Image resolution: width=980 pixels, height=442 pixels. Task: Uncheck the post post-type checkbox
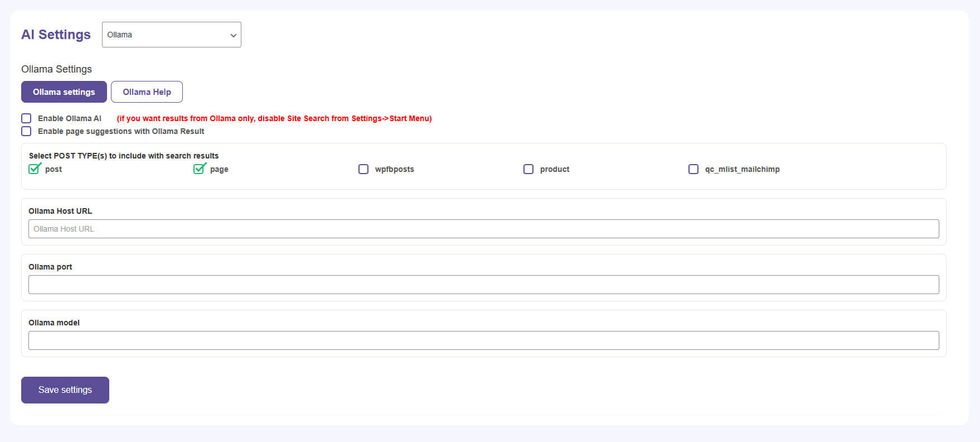[x=35, y=169]
